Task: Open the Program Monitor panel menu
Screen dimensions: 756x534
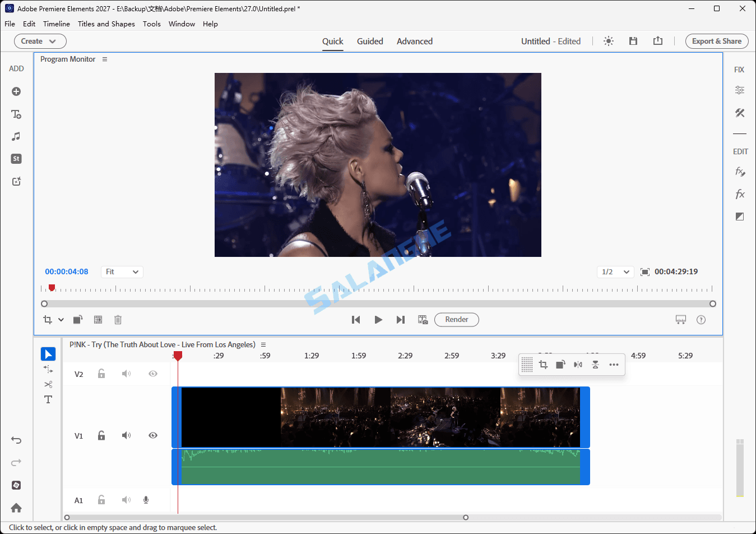Action: 105,59
